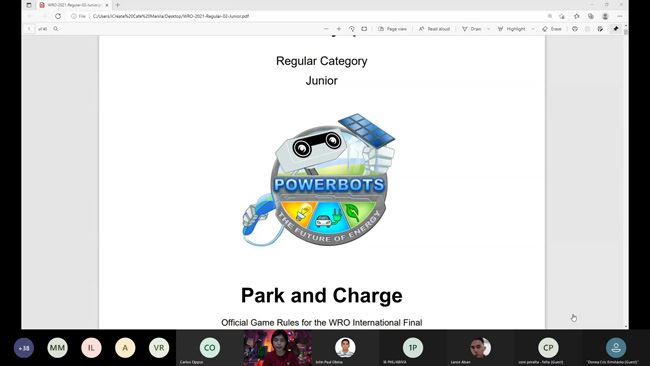Click the PDF zoom out minus icon
The width and height of the screenshot is (650, 366).
pos(326,29)
